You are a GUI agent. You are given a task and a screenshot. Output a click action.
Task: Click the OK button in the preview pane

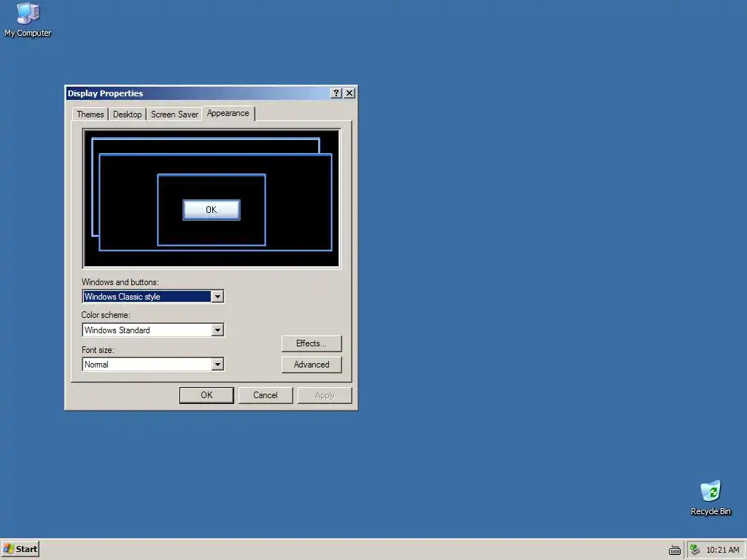pyautogui.click(x=212, y=210)
